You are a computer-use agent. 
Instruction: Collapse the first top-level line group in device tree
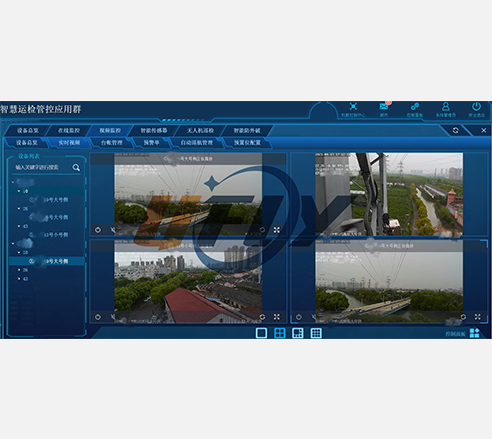[13, 182]
